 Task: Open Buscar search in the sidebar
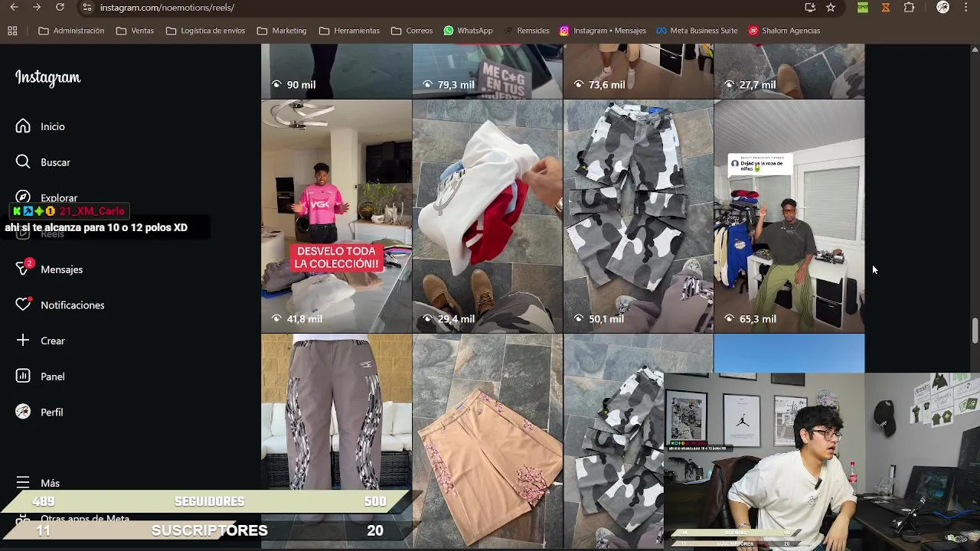pos(54,162)
